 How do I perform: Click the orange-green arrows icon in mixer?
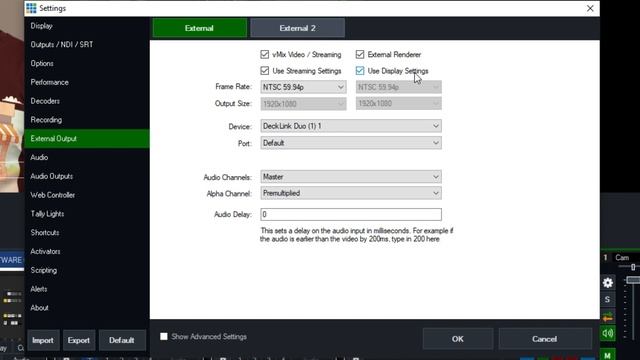click(608, 317)
